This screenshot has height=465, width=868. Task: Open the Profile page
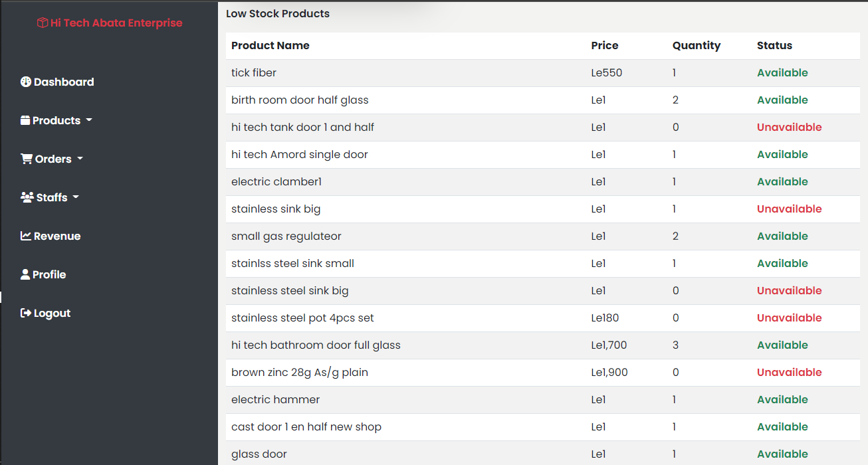click(x=49, y=275)
